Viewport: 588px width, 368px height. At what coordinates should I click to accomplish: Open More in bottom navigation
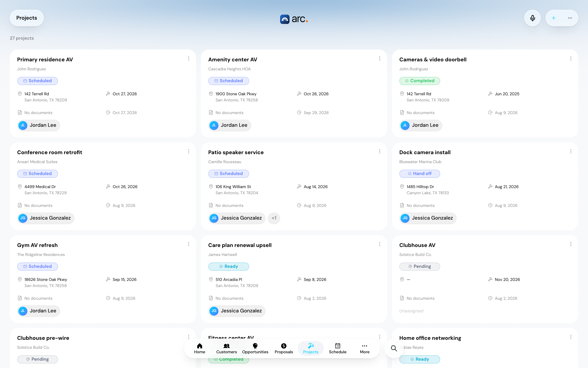coord(364,349)
